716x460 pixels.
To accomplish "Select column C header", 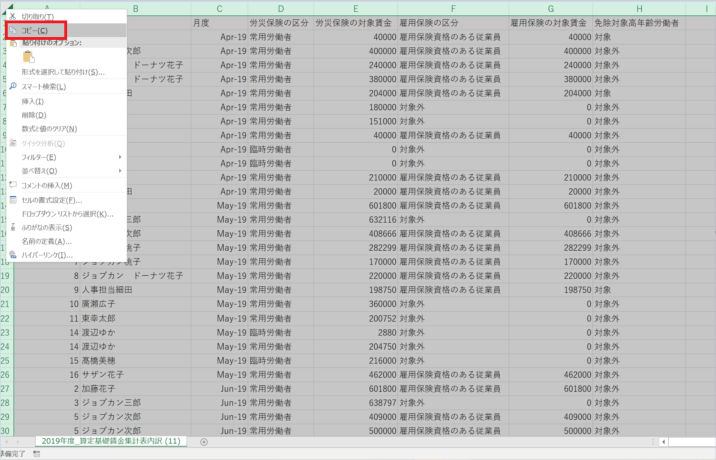I will click(x=220, y=9).
